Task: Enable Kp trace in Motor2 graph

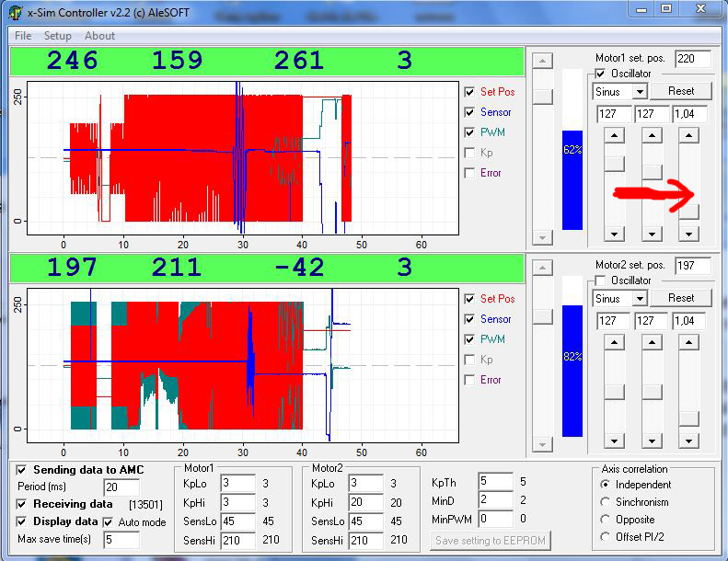Action: 469,360
